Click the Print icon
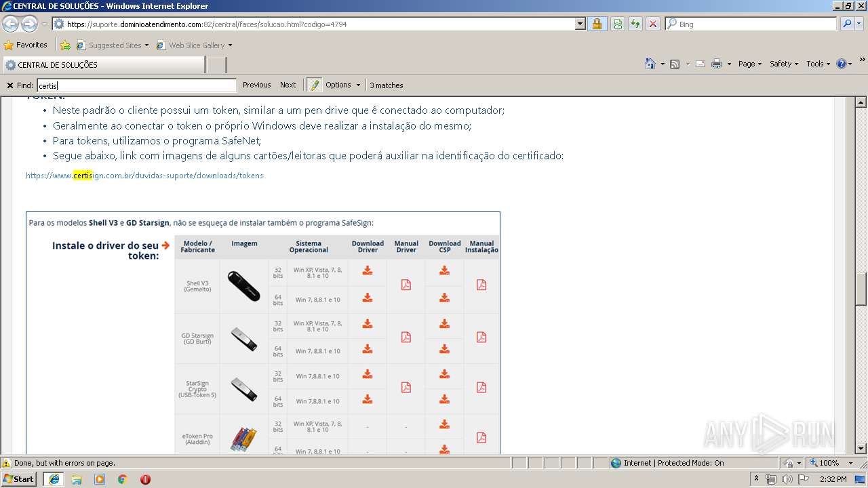Image resolution: width=868 pixels, height=488 pixels. [717, 64]
